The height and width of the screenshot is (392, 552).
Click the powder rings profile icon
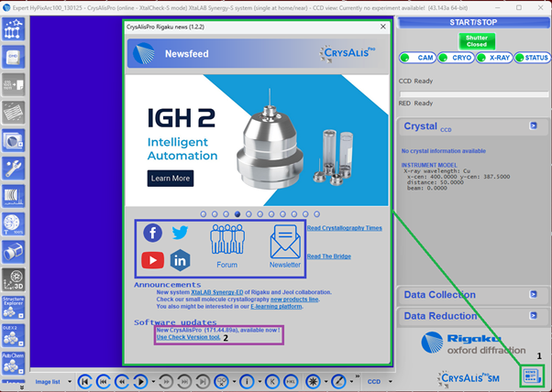(x=14, y=196)
